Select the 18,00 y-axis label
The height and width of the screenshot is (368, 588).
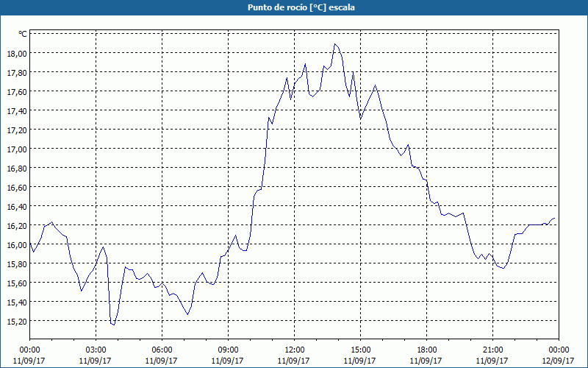point(17,53)
